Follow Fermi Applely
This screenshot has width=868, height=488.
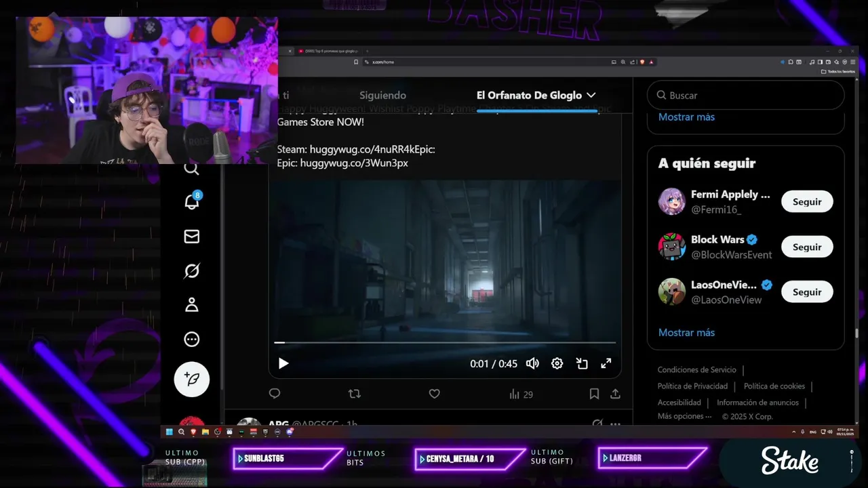[x=807, y=201]
